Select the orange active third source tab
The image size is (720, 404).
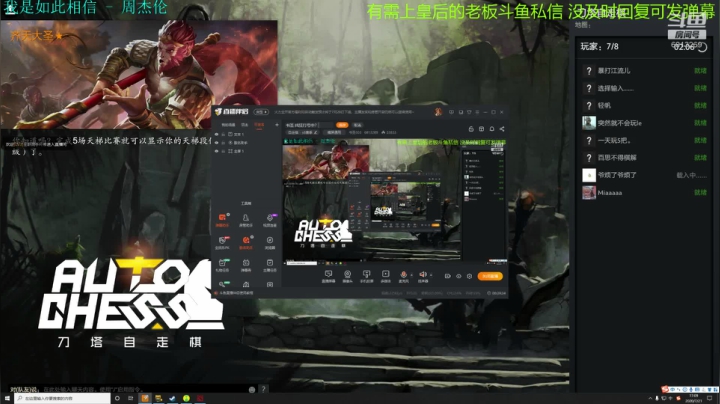[x=259, y=125]
